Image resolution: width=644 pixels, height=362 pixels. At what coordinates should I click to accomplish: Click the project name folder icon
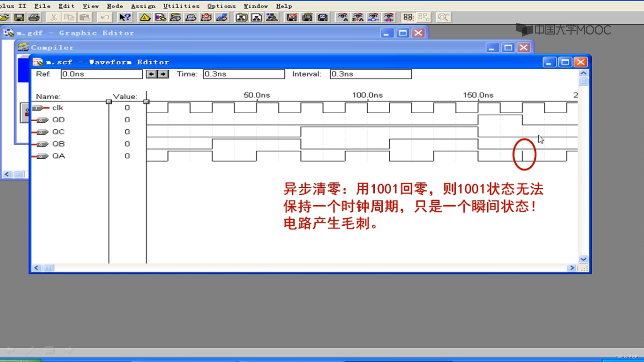(x=241, y=17)
